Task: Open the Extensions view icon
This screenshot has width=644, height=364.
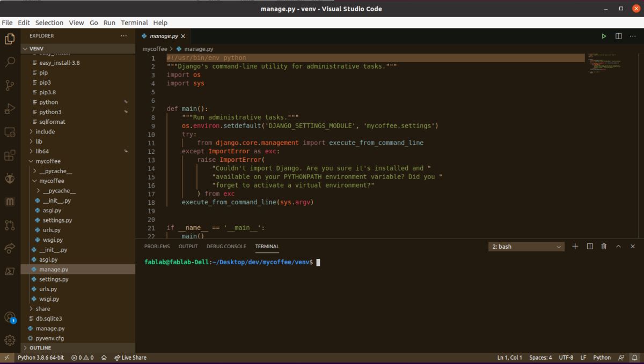Action: pyautogui.click(x=10, y=155)
